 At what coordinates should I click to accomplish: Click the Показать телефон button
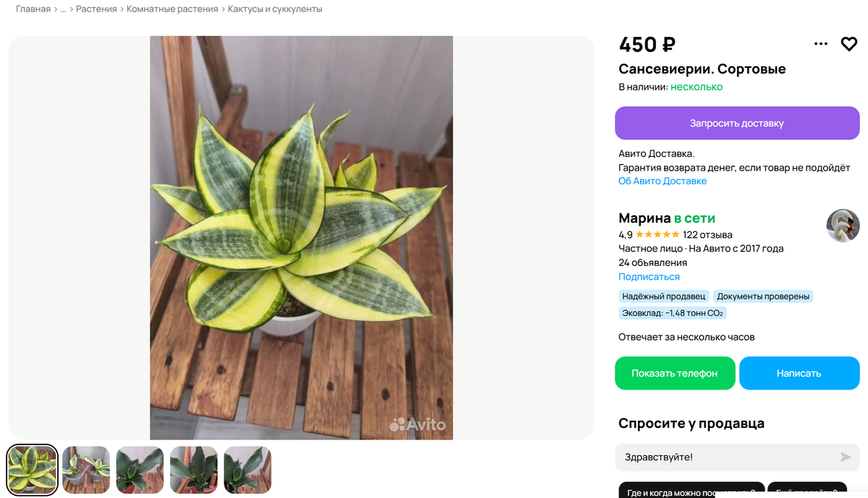coord(675,373)
